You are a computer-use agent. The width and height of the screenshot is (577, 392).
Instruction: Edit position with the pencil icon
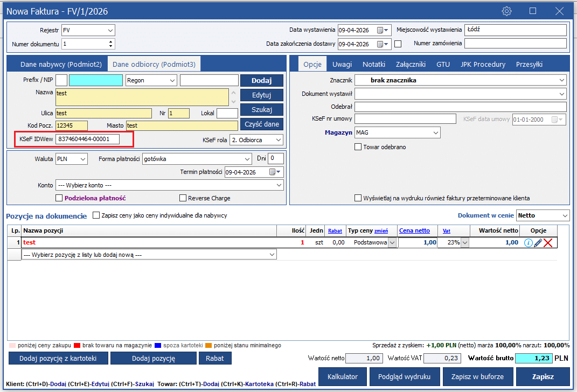pos(538,243)
